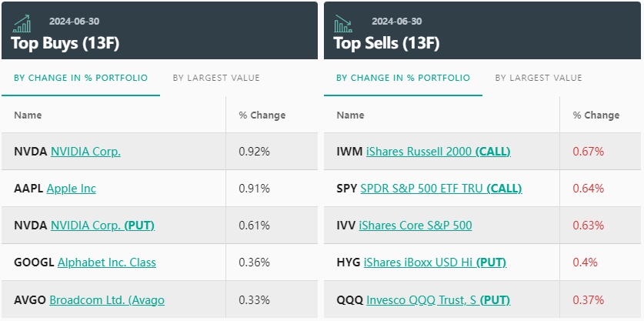Click the 'Top Sells (13F)' heading
The height and width of the screenshot is (321, 644).
[387, 43]
